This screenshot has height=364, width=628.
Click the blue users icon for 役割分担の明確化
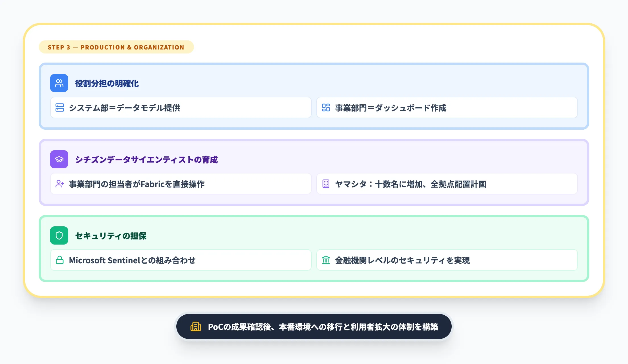[59, 83]
